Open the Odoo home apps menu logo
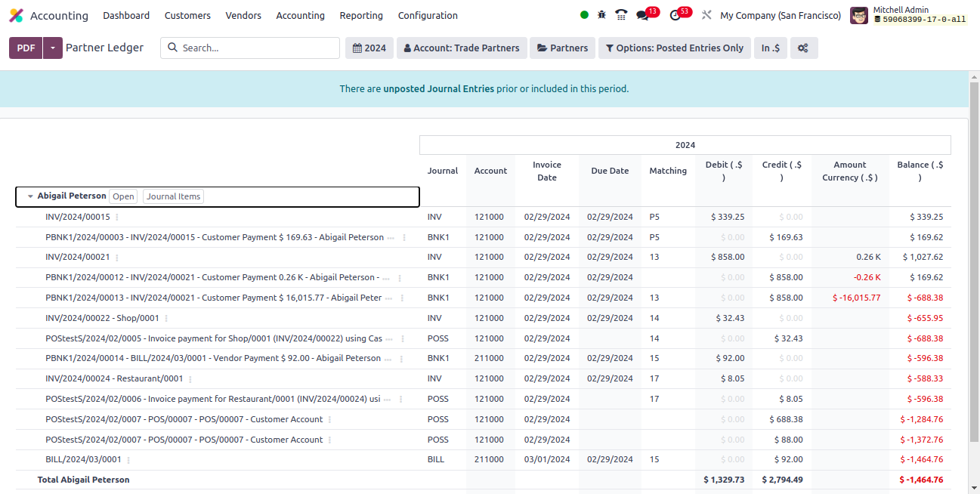 [16, 15]
